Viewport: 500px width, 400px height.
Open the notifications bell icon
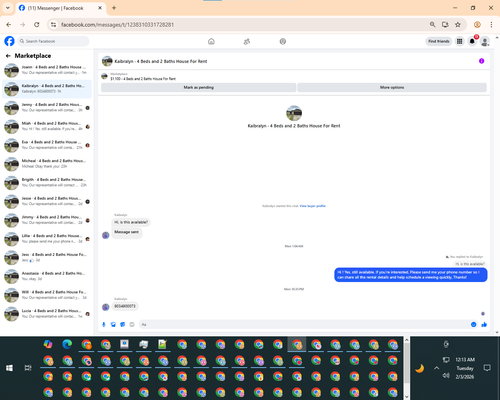click(x=472, y=41)
